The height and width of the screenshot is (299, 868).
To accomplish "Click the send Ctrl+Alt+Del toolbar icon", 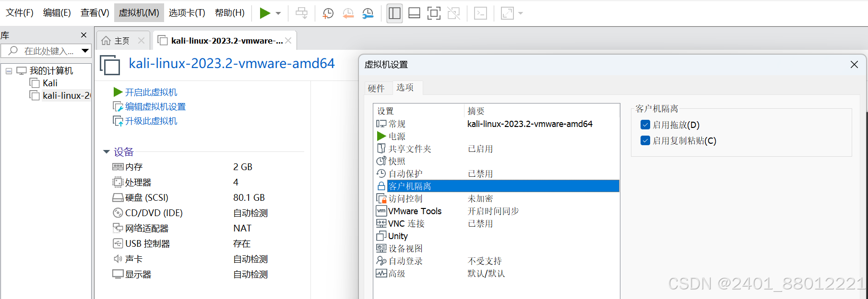I will coord(301,13).
